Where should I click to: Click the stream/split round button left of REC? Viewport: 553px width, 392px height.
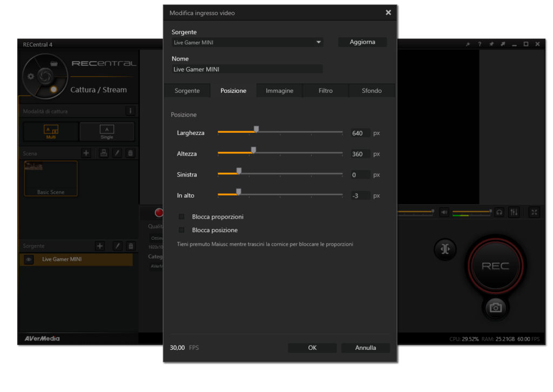pos(445,249)
